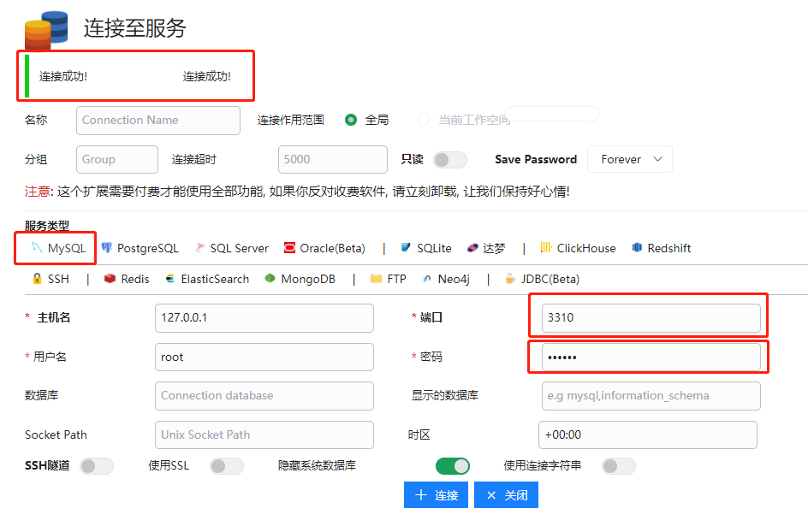Click the ElasticSearch logo icon
808x532 pixels.
click(x=170, y=279)
